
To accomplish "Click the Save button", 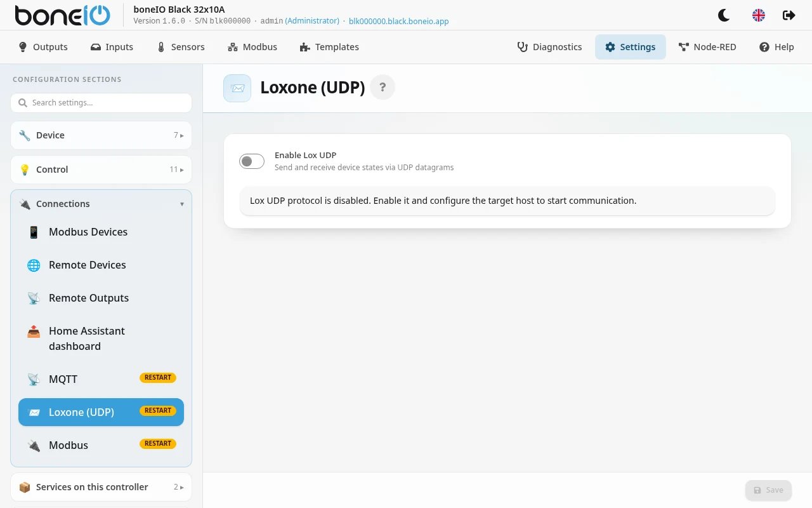I will coord(768,490).
